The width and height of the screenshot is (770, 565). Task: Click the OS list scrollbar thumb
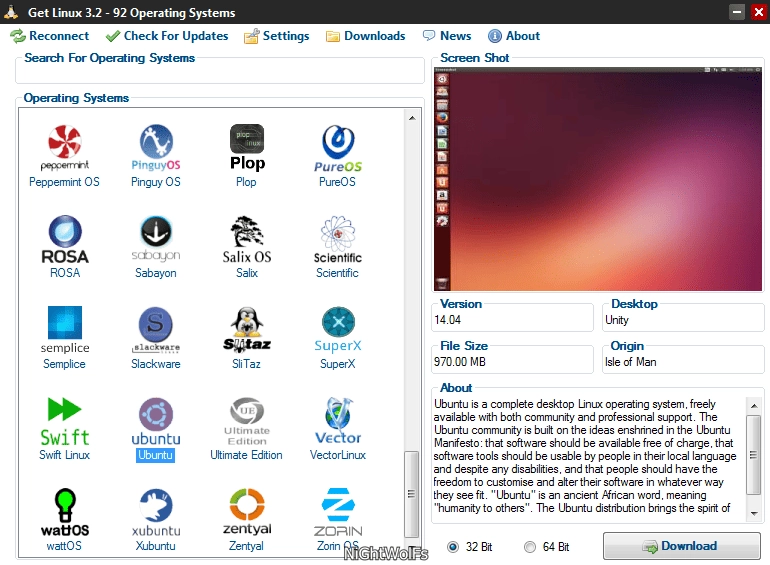(x=412, y=494)
